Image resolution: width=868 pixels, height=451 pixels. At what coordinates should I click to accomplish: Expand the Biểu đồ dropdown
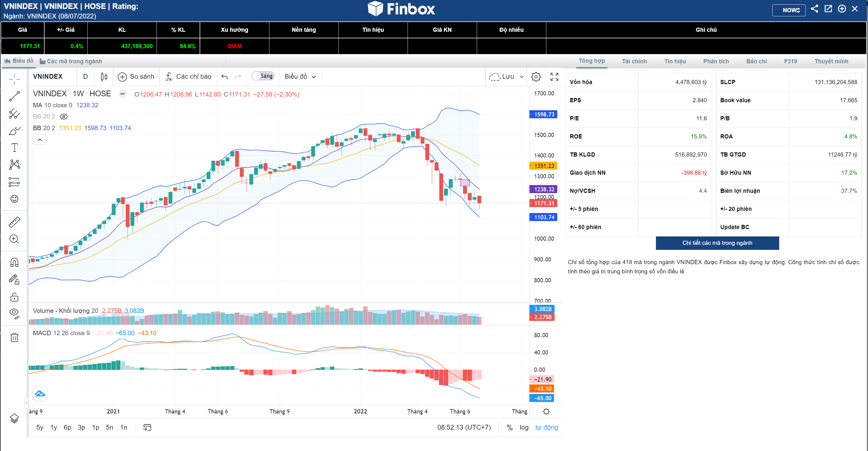pyautogui.click(x=300, y=77)
